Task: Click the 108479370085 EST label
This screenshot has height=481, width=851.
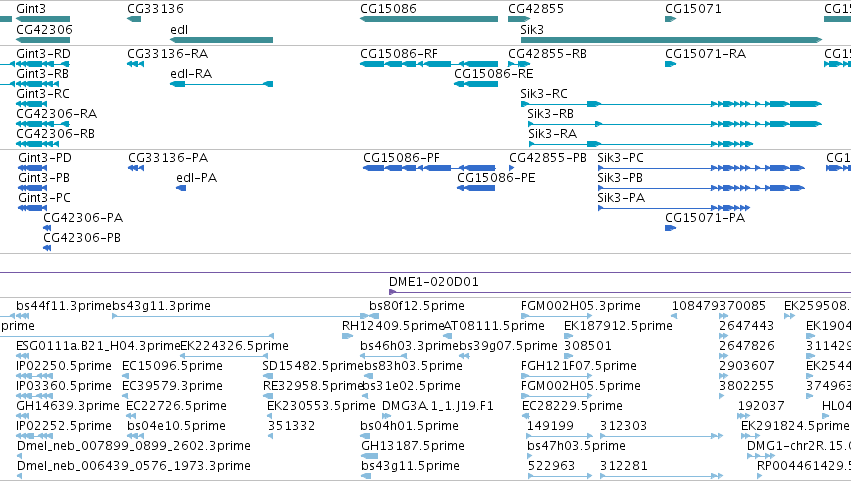Action: [719, 306]
